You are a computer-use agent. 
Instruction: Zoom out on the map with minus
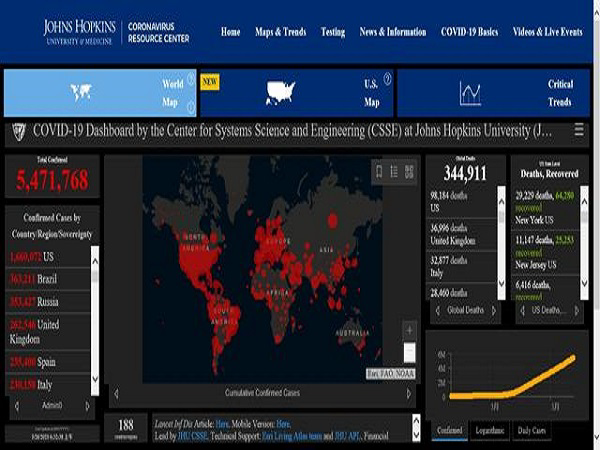tap(409, 351)
